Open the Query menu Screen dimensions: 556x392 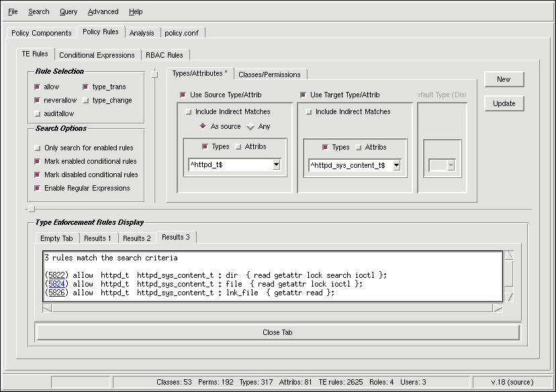tap(68, 11)
